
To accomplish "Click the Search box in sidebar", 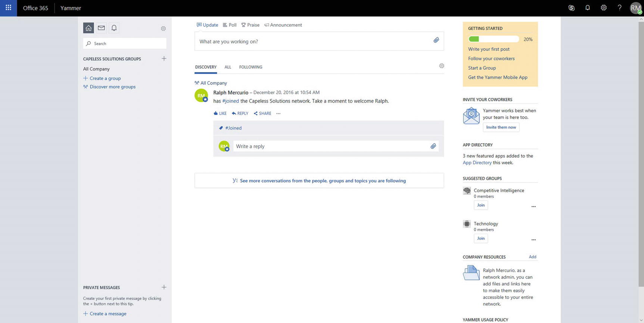I will tap(125, 43).
